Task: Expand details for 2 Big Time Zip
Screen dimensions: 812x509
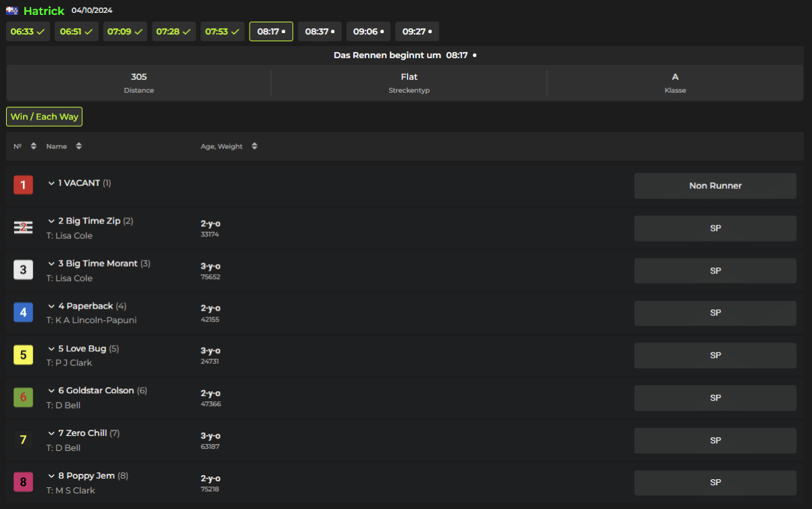Action: click(51, 221)
